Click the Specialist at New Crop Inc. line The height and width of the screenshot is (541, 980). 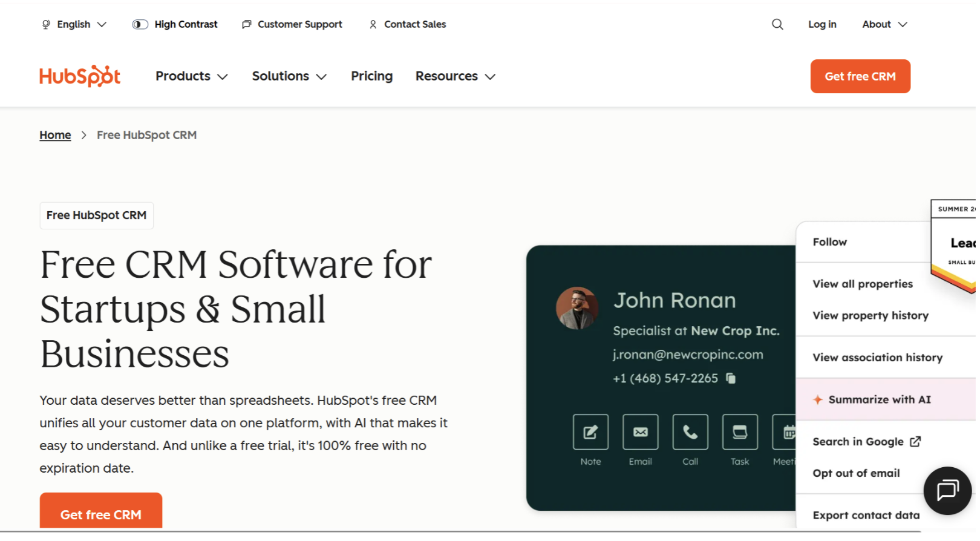point(696,331)
